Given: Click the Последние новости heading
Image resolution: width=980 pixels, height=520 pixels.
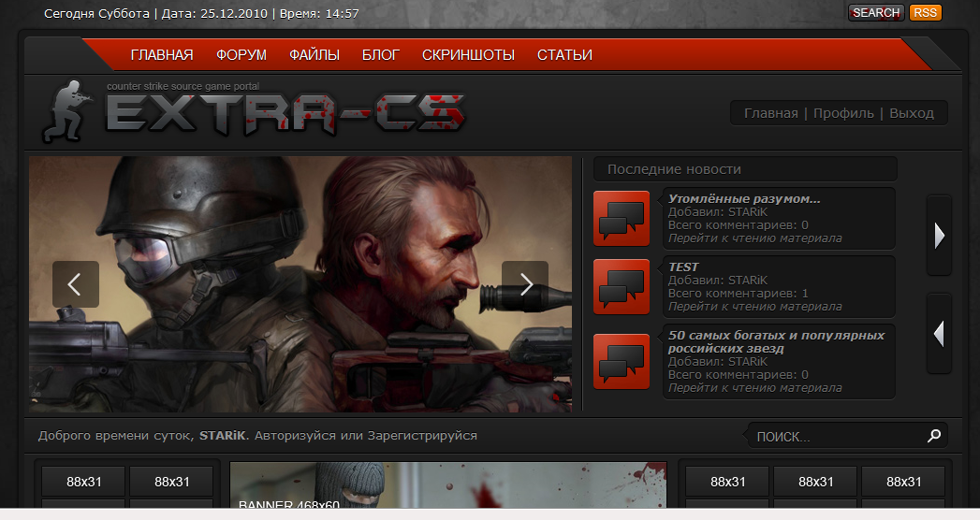Looking at the screenshot, I should tap(674, 169).
